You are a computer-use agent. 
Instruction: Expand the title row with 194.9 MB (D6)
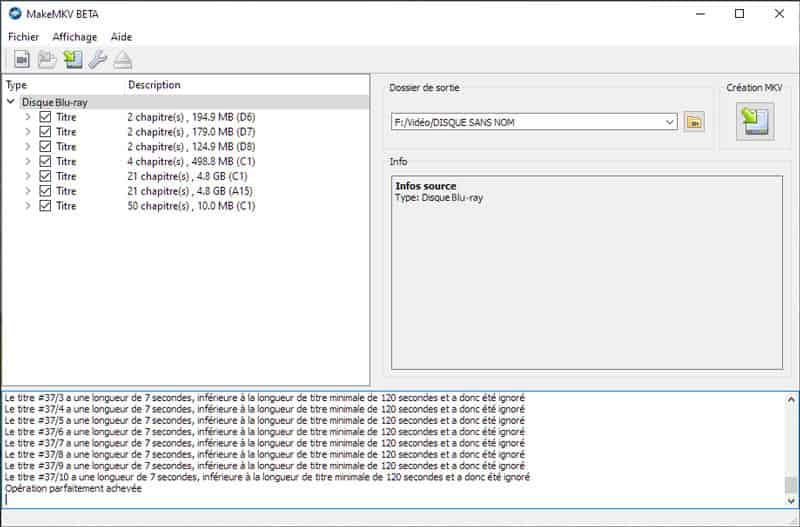click(x=28, y=117)
